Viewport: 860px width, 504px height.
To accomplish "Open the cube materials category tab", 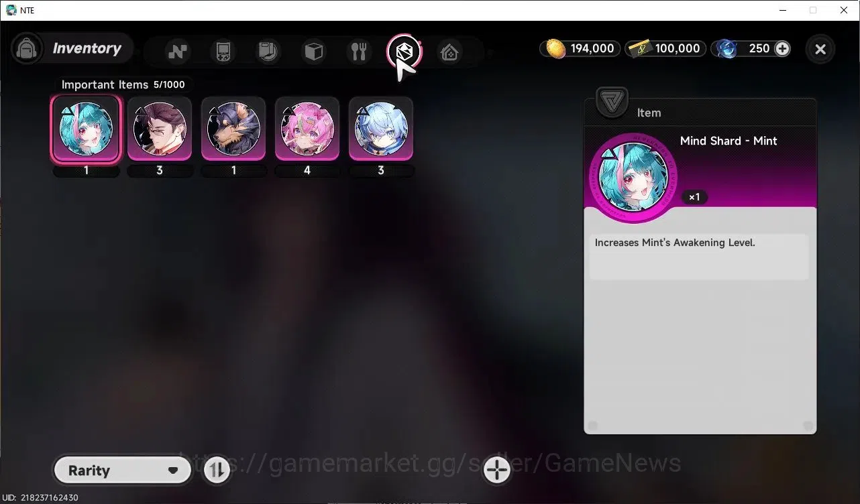I will [x=314, y=51].
